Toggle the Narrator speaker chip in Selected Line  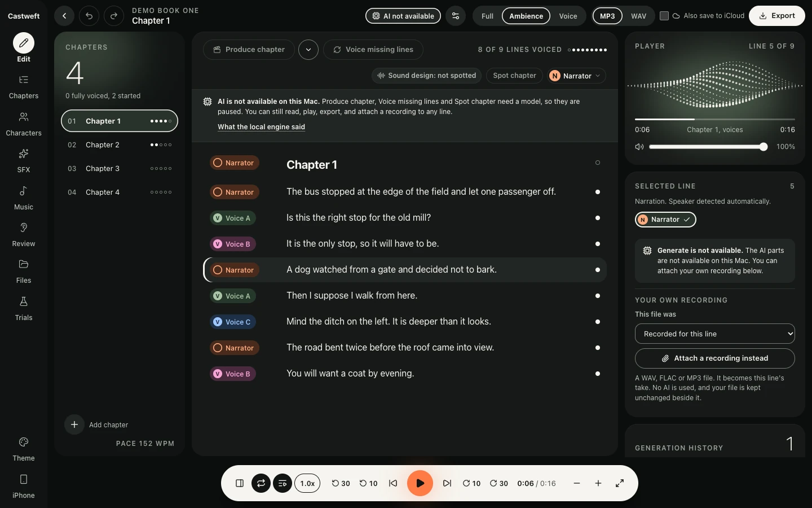(x=665, y=220)
